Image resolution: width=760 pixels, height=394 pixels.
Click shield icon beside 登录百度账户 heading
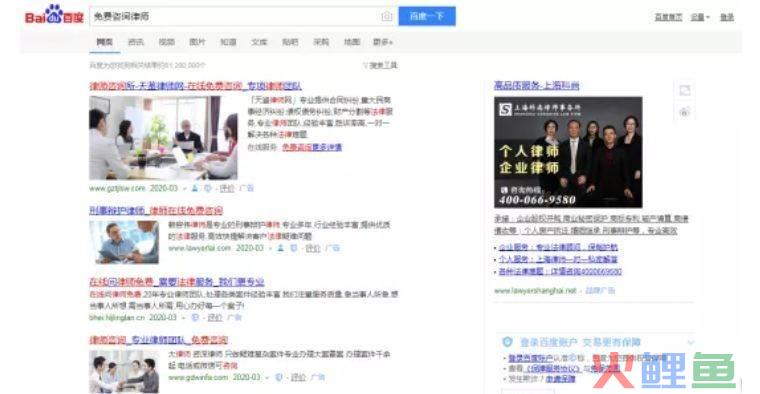coord(507,342)
